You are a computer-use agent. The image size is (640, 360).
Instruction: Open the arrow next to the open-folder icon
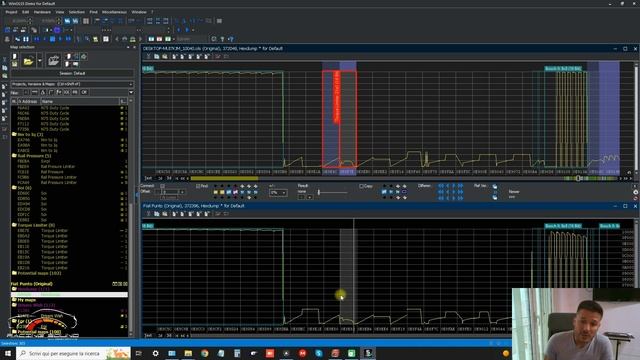pyautogui.click(x=40, y=61)
